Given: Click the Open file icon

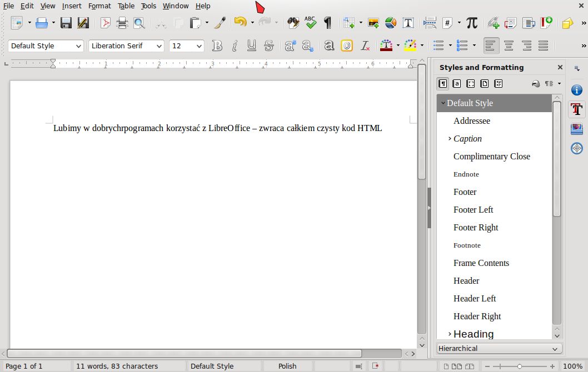Looking at the screenshot, I should pyautogui.click(x=42, y=23).
